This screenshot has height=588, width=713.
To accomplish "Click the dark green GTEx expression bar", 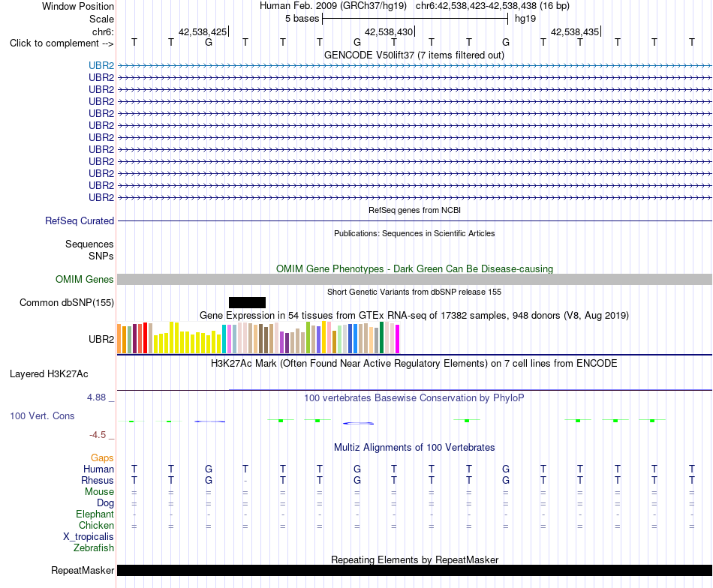I will [381, 337].
